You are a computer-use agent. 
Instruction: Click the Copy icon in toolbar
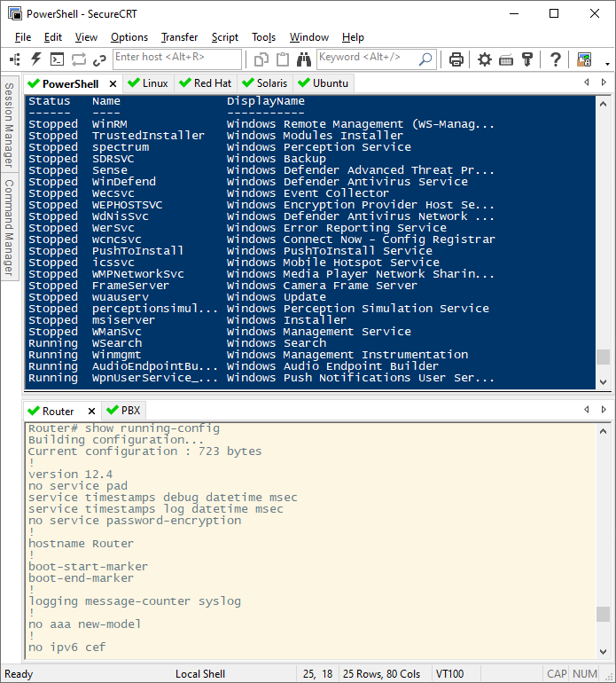(261, 59)
